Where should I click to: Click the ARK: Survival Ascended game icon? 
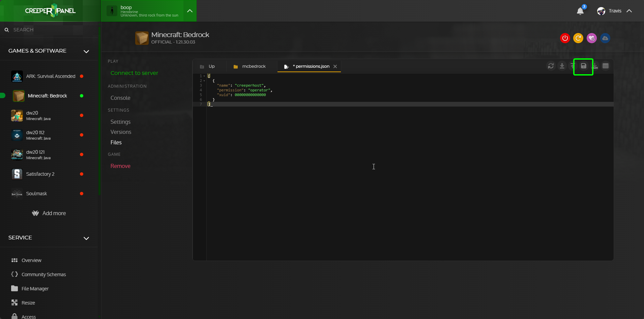(17, 76)
